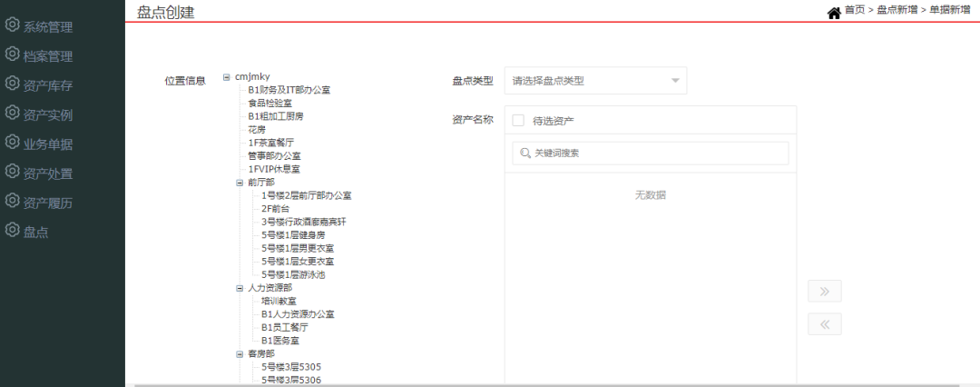
Task: Open the 资产履历 sidebar menu
Action: click(x=47, y=202)
